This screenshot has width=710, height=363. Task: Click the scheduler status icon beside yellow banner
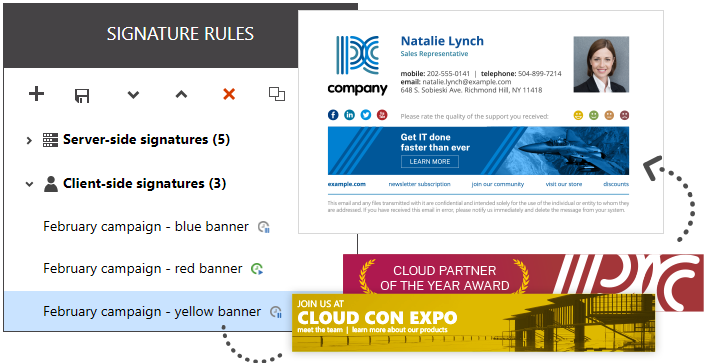(x=276, y=312)
